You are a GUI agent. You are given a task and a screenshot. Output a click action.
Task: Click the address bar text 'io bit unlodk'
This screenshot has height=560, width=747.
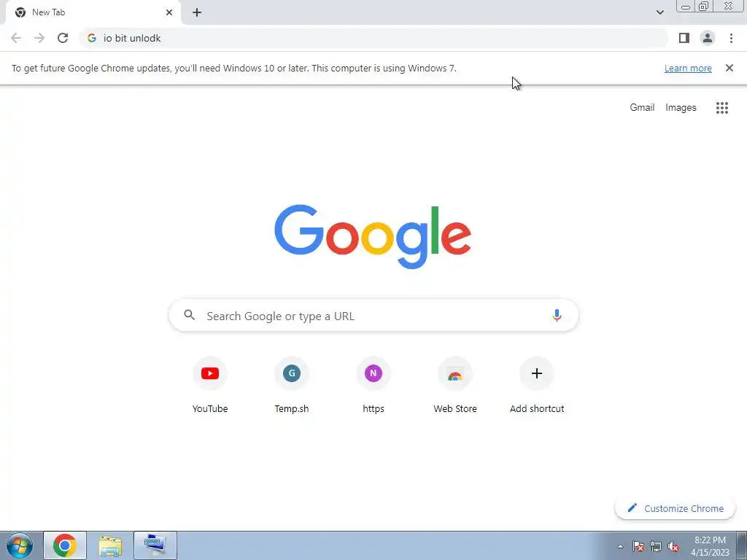(x=132, y=38)
